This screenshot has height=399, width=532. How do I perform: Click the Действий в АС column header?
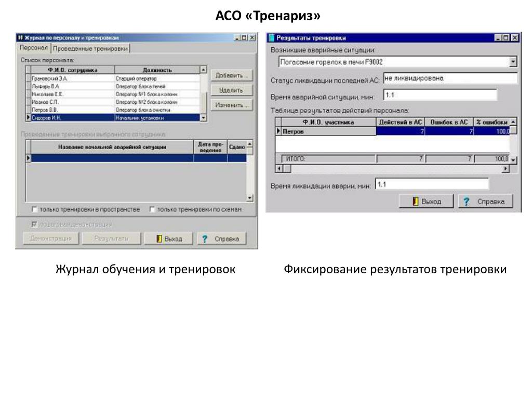[x=401, y=122]
